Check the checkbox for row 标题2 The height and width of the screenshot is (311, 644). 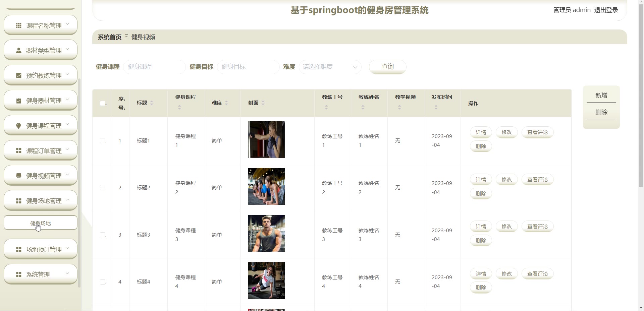click(103, 188)
